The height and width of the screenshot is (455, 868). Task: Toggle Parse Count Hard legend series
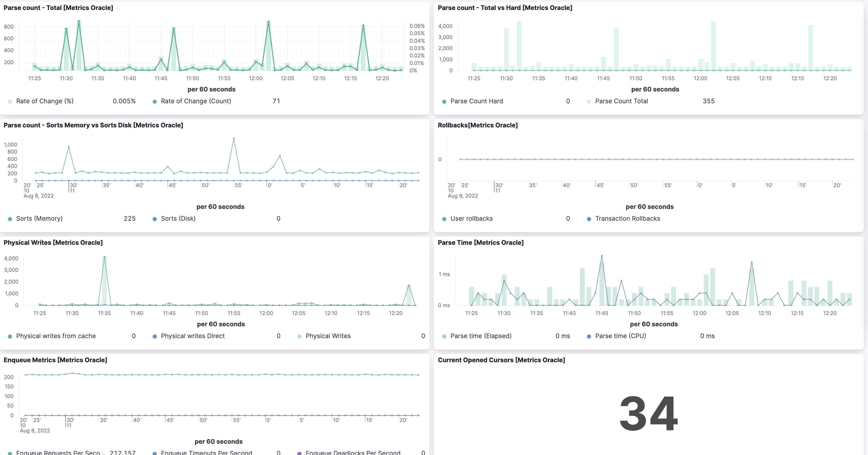point(476,101)
